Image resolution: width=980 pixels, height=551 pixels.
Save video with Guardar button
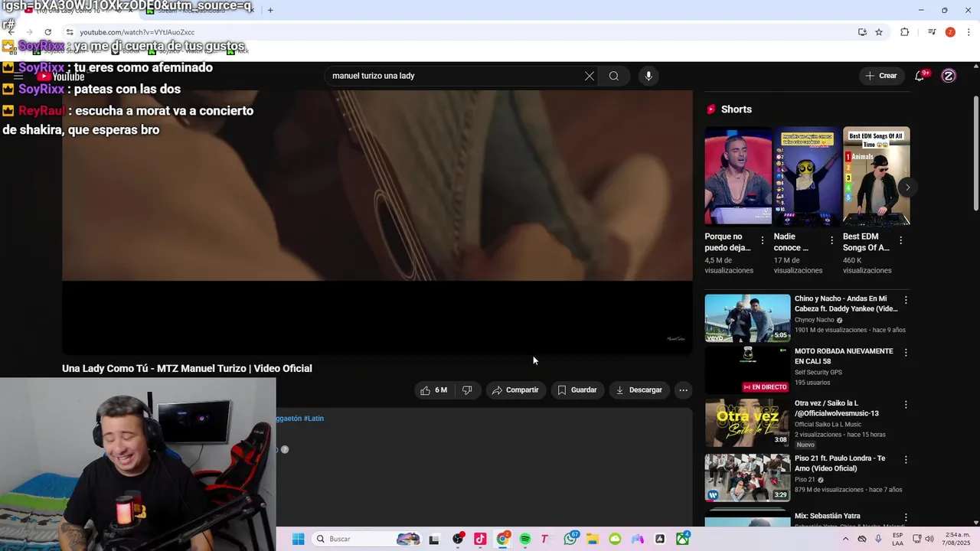(577, 390)
